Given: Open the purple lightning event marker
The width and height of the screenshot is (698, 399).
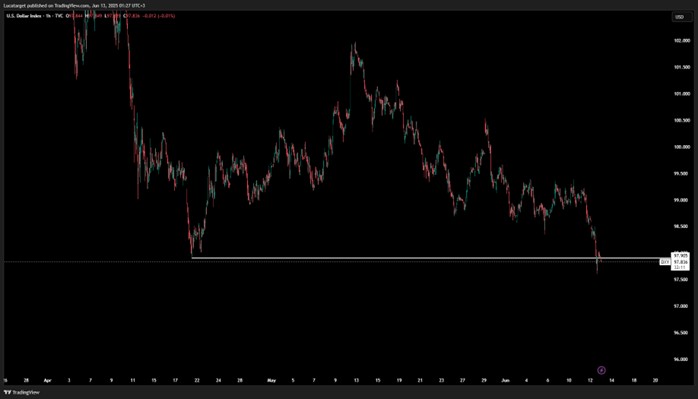Looking at the screenshot, I should [601, 370].
